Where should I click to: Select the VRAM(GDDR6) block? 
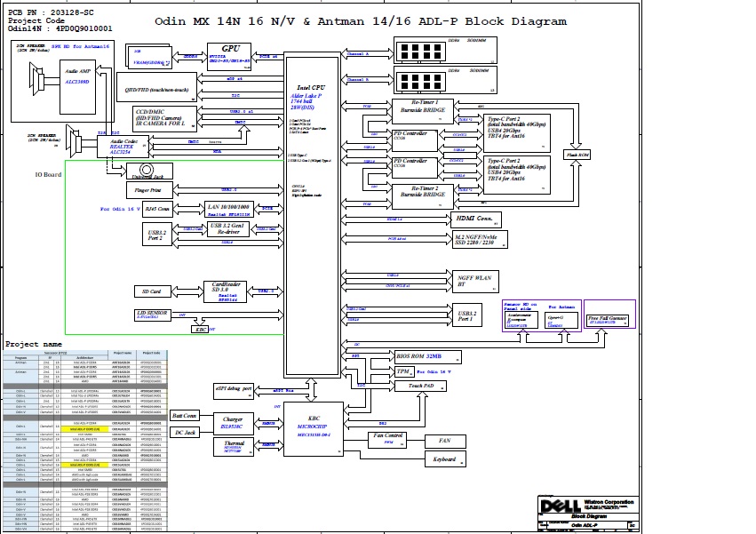point(151,58)
